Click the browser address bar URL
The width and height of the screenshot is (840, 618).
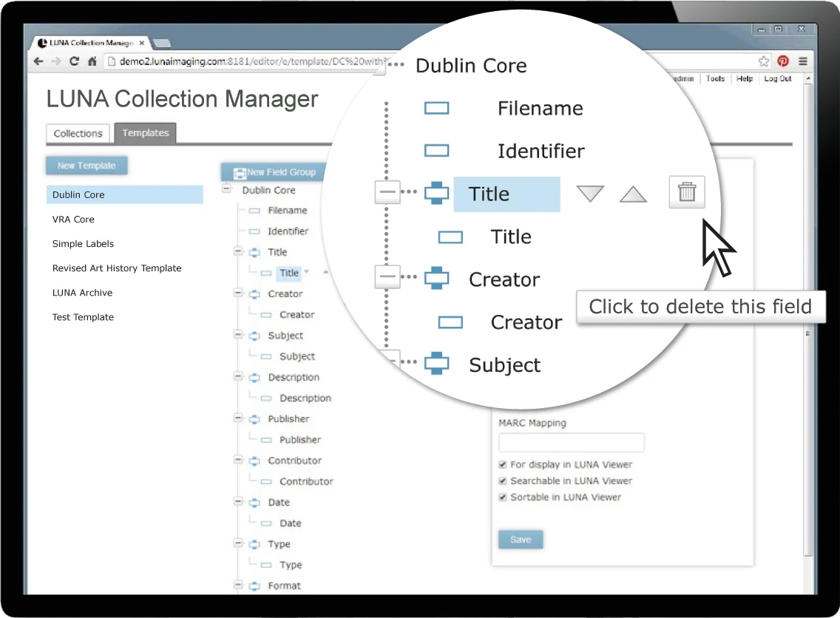[x=252, y=61]
